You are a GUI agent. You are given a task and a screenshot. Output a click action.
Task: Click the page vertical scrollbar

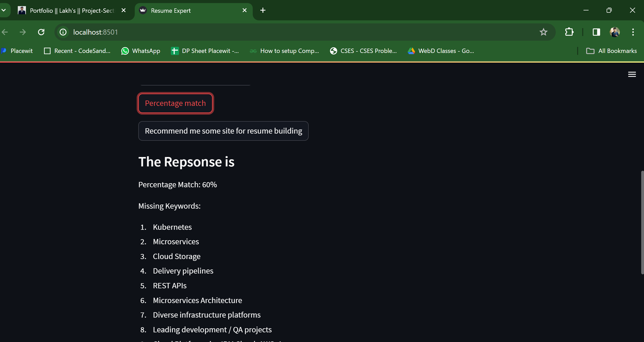coord(642,223)
